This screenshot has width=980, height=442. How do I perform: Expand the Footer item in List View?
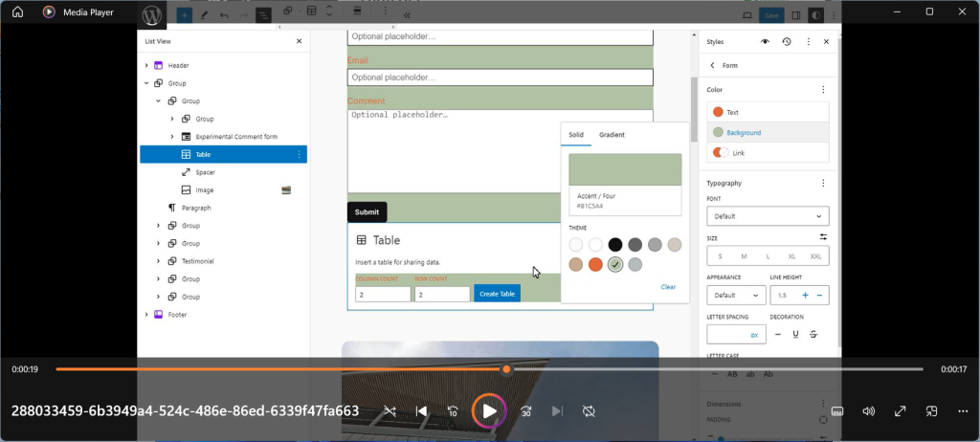(146, 315)
